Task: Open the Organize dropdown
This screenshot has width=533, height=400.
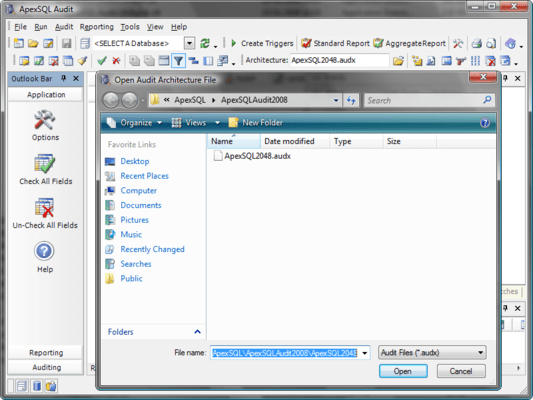Action: [x=134, y=123]
